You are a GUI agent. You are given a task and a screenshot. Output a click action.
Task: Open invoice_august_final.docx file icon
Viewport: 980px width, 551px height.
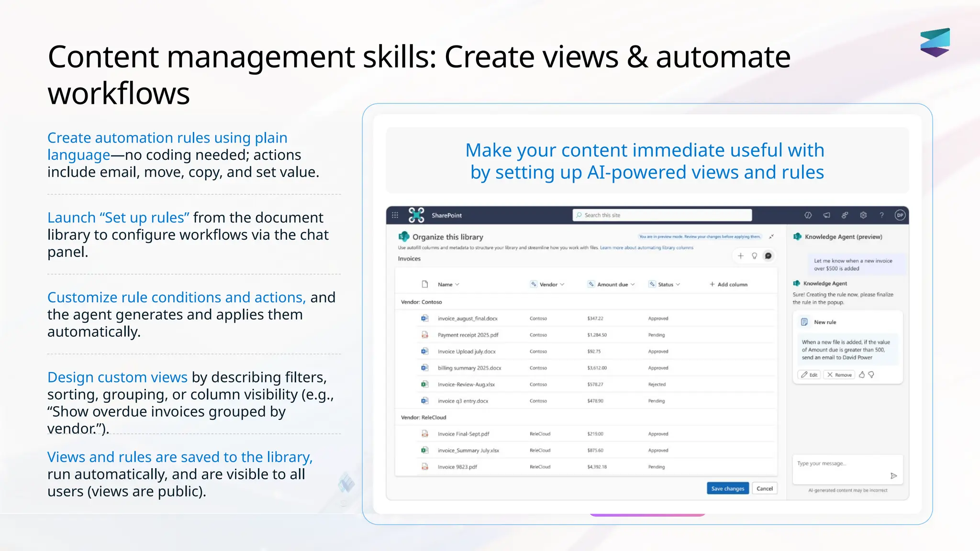pyautogui.click(x=424, y=318)
